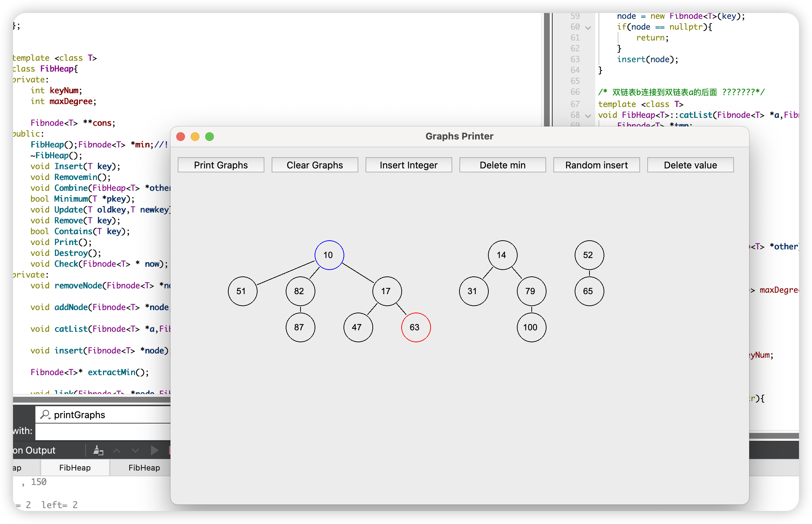Screen dimensions: 812x524
Task: Click 'void Removemin();' declaration
Action: 70,177
